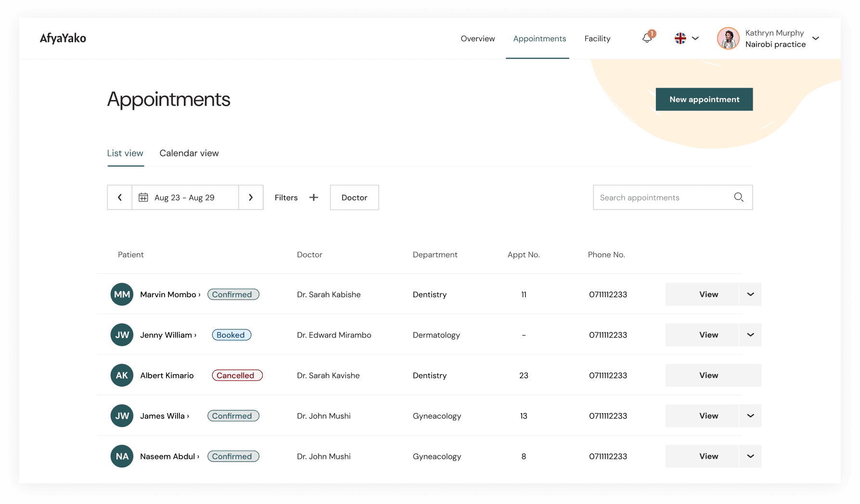The image size is (860, 504).
Task: Click the Phone No. column header
Action: (x=606, y=254)
